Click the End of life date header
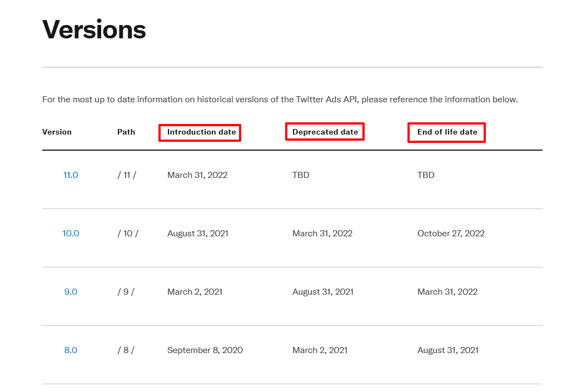The height and width of the screenshot is (392, 577). pyautogui.click(x=447, y=132)
